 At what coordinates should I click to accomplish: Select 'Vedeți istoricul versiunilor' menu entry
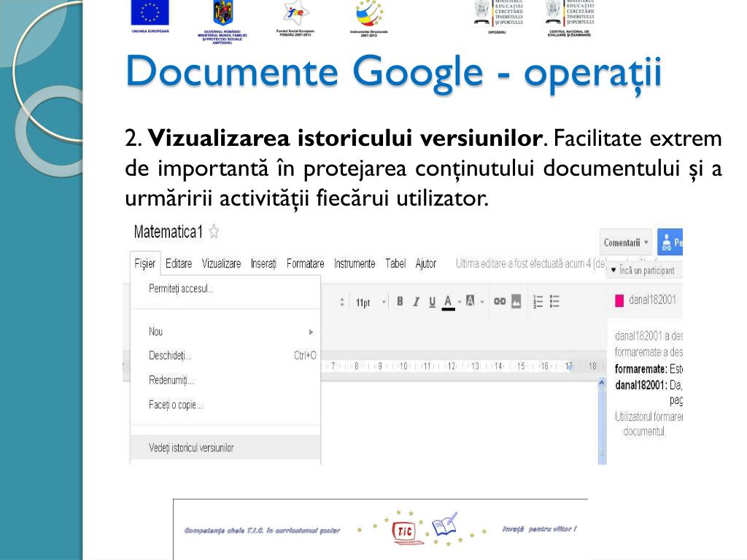click(225, 448)
